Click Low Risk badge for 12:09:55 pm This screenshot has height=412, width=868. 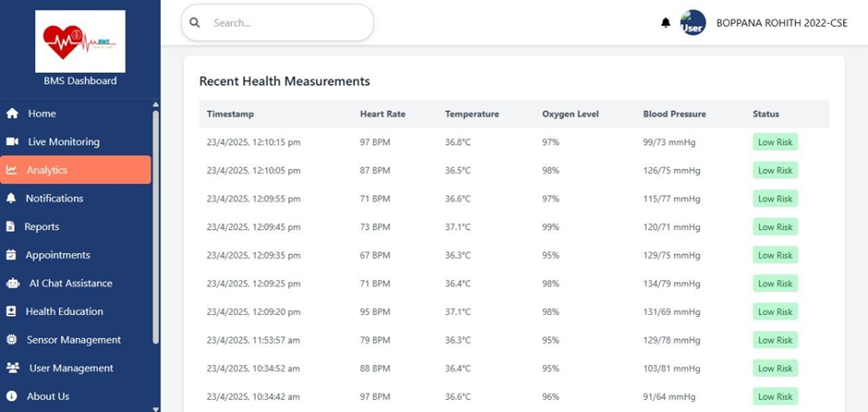(x=775, y=199)
